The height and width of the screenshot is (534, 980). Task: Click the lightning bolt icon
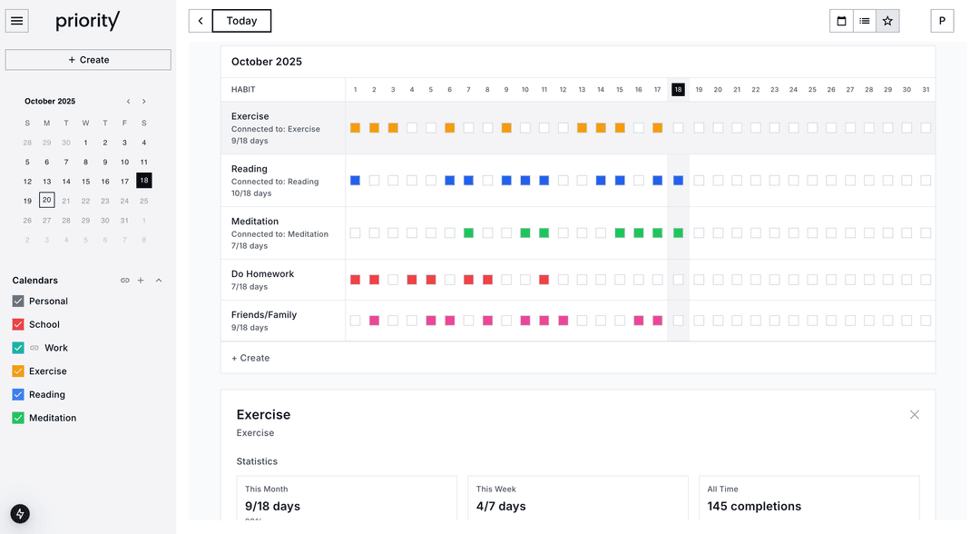(20, 513)
